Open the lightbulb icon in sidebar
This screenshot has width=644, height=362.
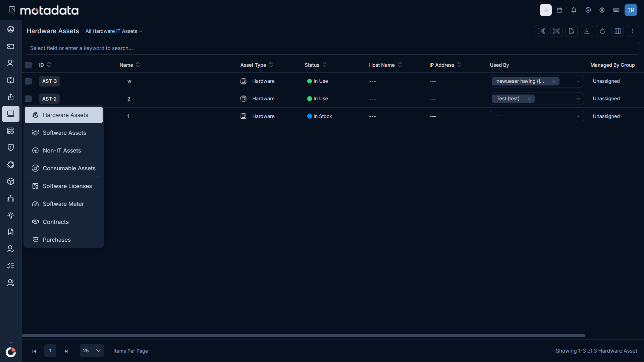click(11, 215)
